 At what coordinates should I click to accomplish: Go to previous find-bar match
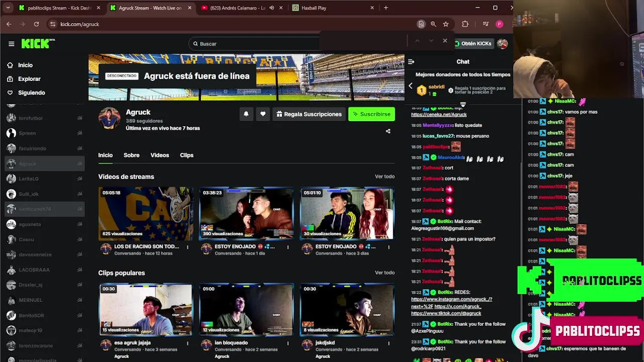pos(417,41)
